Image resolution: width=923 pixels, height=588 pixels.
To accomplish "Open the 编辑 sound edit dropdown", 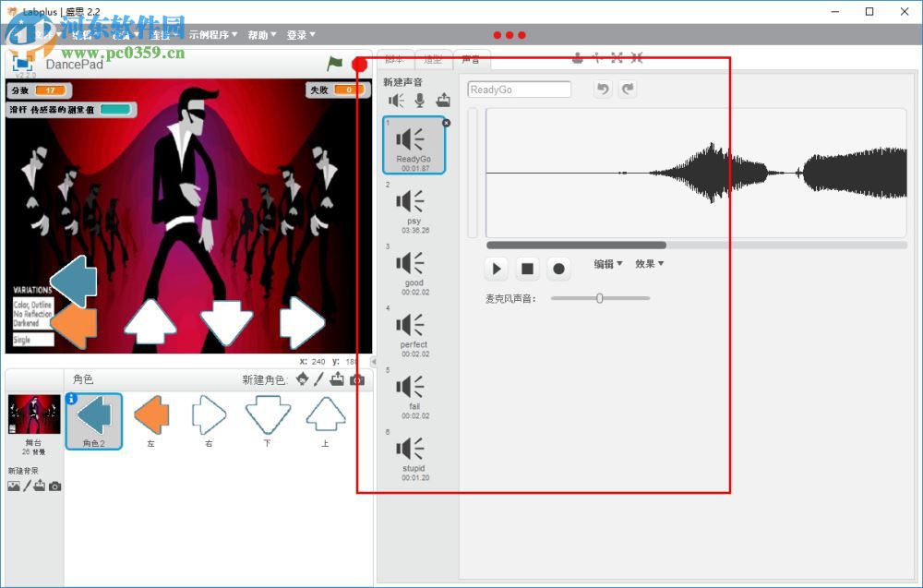I will [x=607, y=264].
